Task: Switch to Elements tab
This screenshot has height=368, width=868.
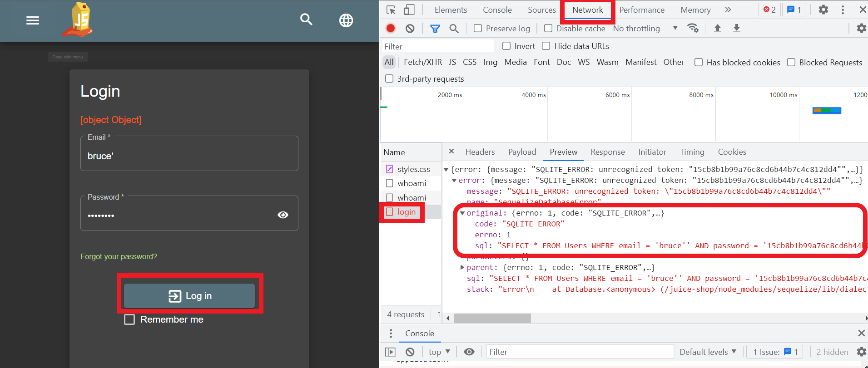Action: pos(451,10)
